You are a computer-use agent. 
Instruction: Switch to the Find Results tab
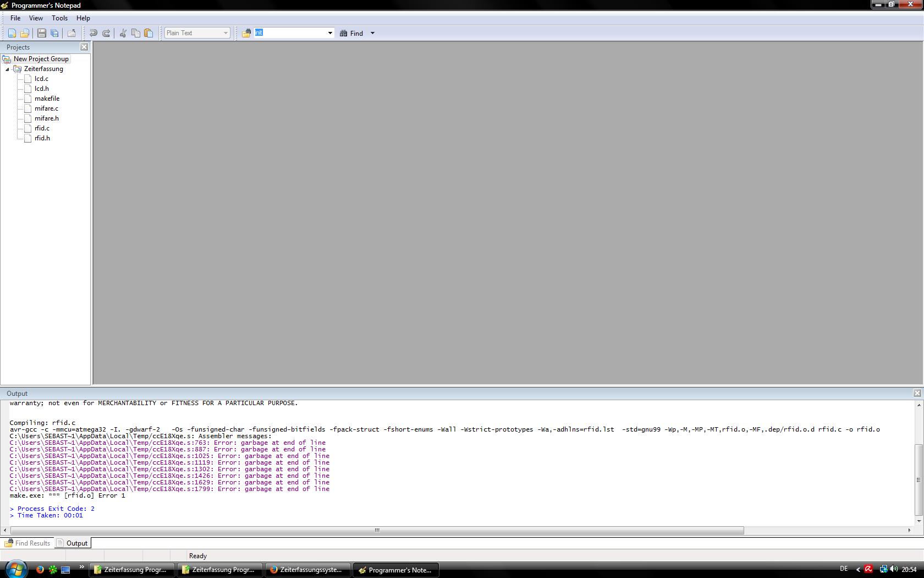point(28,543)
